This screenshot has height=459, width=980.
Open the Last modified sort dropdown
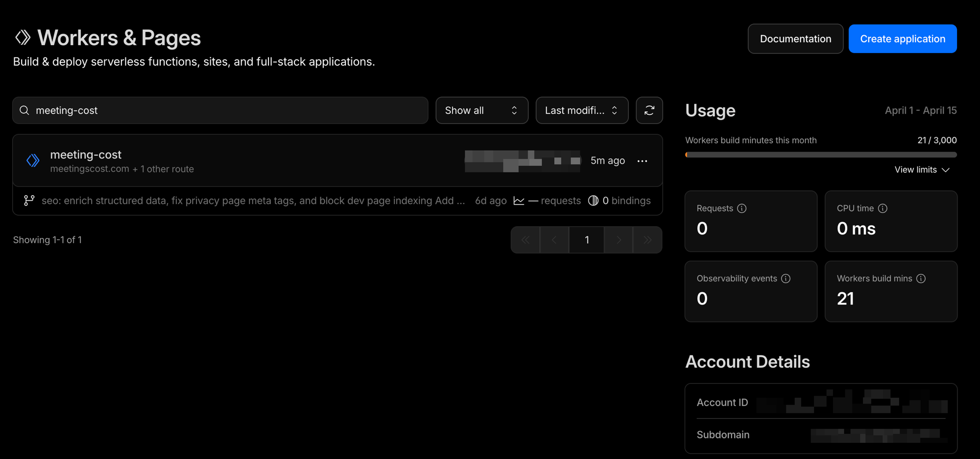(x=582, y=110)
